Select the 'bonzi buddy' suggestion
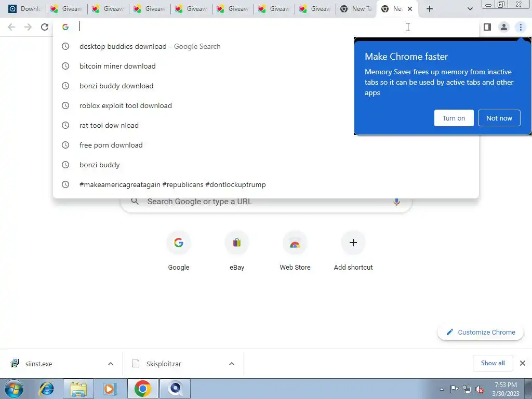Screen dimensions: 532x399 coord(266,165)
